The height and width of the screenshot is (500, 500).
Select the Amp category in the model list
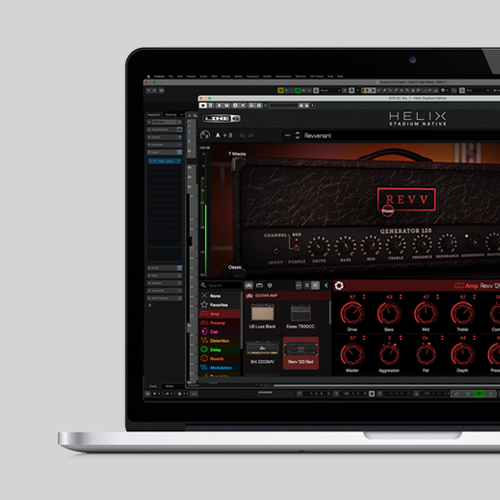tap(219, 314)
